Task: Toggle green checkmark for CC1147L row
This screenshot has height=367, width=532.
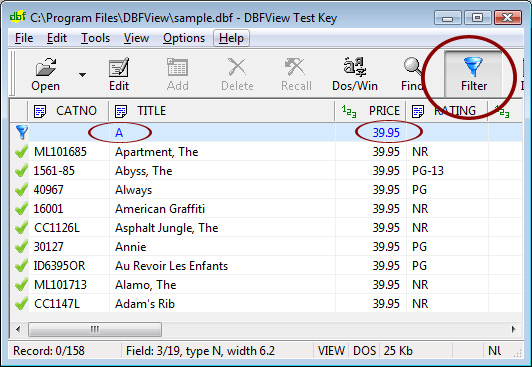Action: 21,303
